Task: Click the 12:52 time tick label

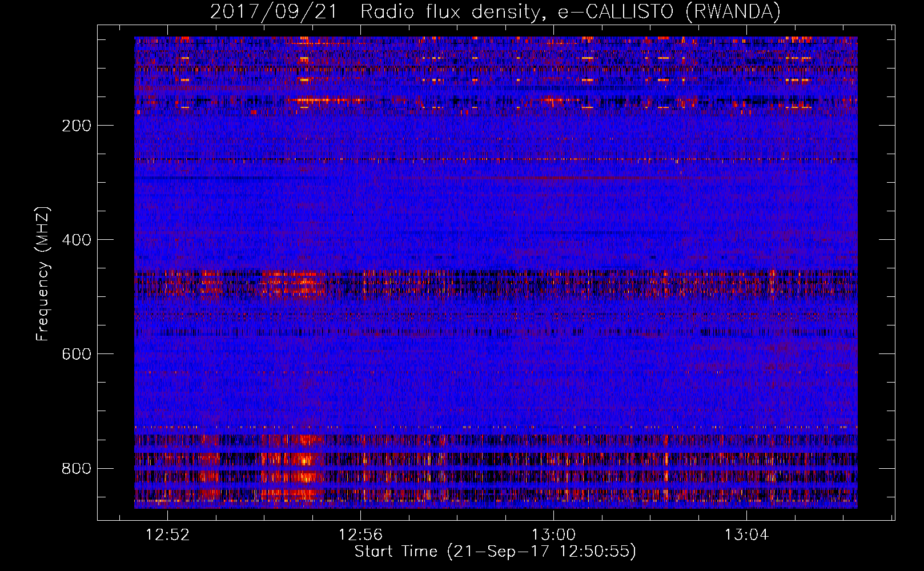Action: click(x=167, y=535)
